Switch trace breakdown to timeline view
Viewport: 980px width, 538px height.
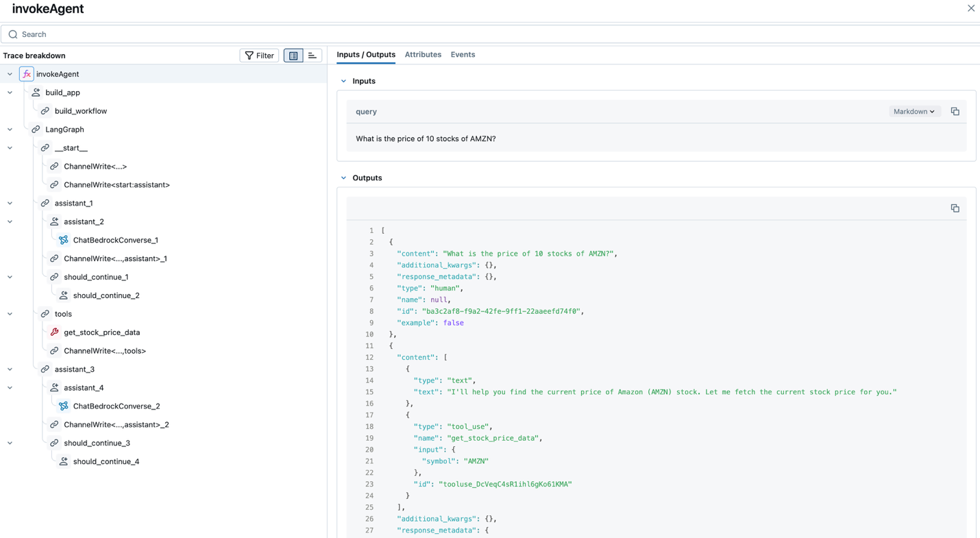click(313, 56)
